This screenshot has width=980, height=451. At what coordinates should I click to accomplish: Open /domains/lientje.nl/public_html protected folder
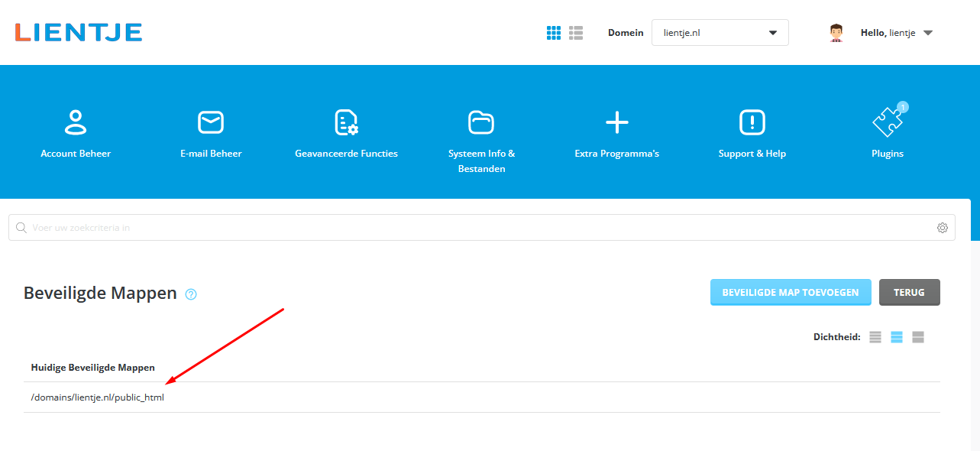click(98, 397)
